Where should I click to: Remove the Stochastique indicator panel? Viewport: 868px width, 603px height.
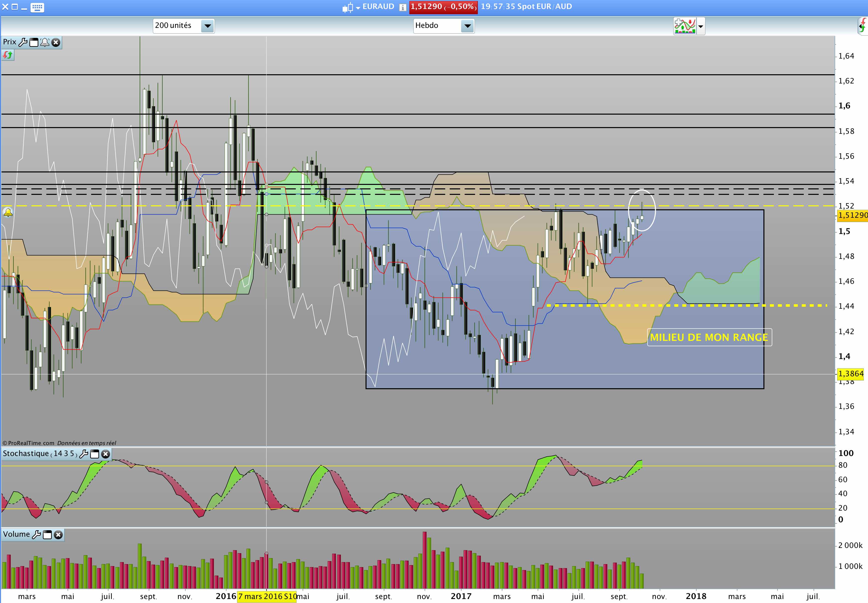[106, 454]
